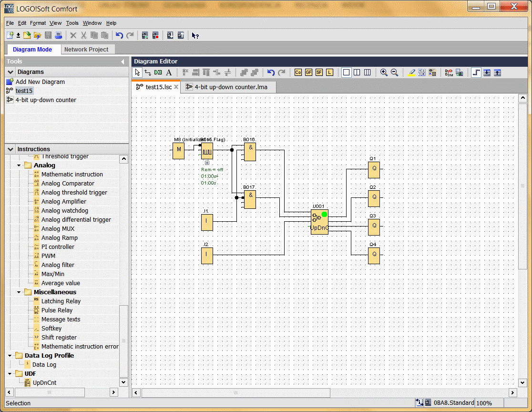Upload the program from LOGO! to PC
The width and height of the screenshot is (532, 412).
click(x=181, y=35)
